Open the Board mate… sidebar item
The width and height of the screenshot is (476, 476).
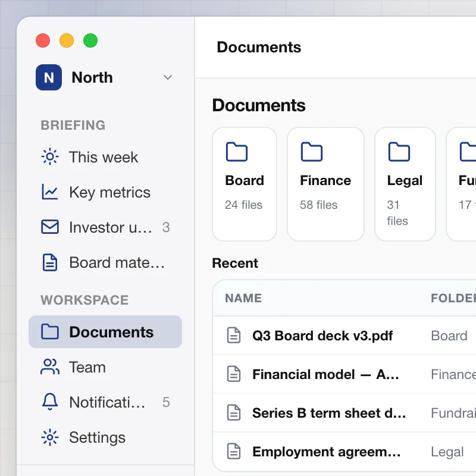point(105,262)
